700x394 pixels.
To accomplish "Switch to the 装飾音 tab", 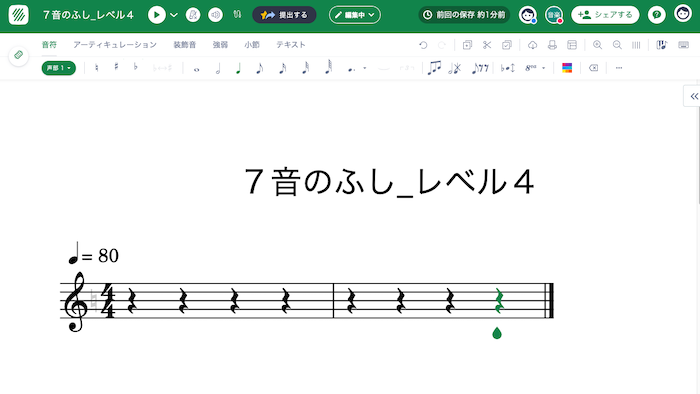I will (185, 45).
